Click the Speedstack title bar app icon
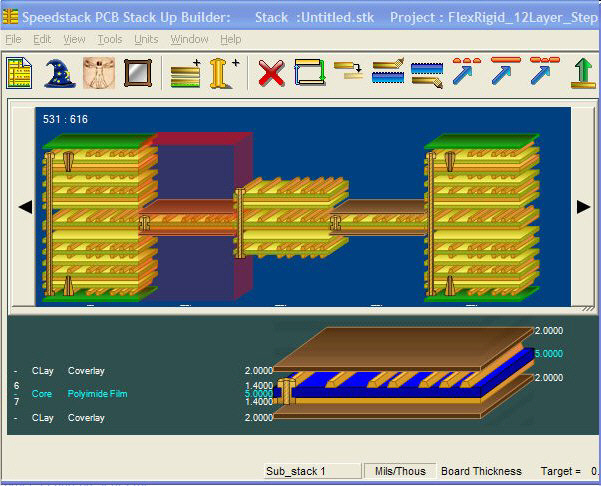 coord(10,17)
